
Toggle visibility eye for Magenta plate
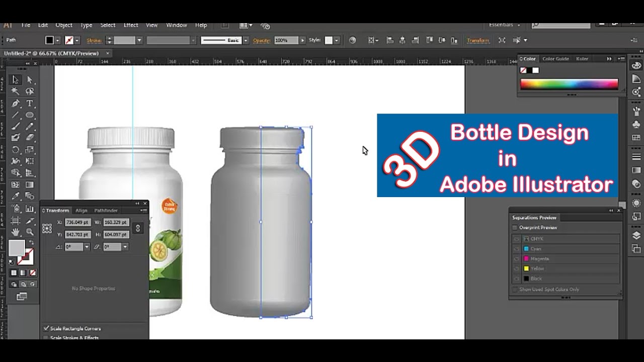517,258
